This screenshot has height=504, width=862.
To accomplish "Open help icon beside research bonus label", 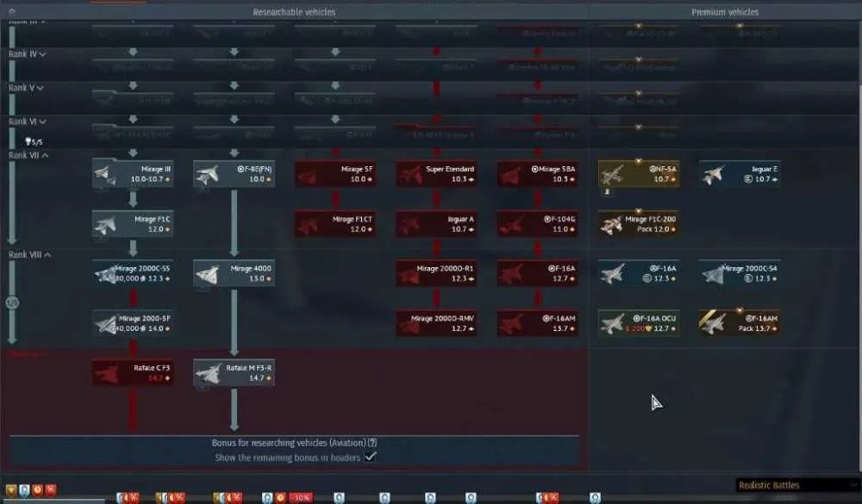I will tap(372, 443).
